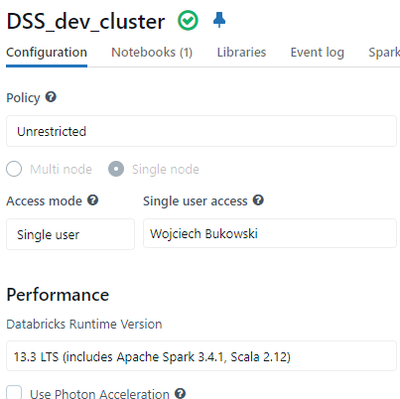This screenshot has height=399, width=400.
Task: Click the green cluster running status icon
Action: (x=188, y=20)
